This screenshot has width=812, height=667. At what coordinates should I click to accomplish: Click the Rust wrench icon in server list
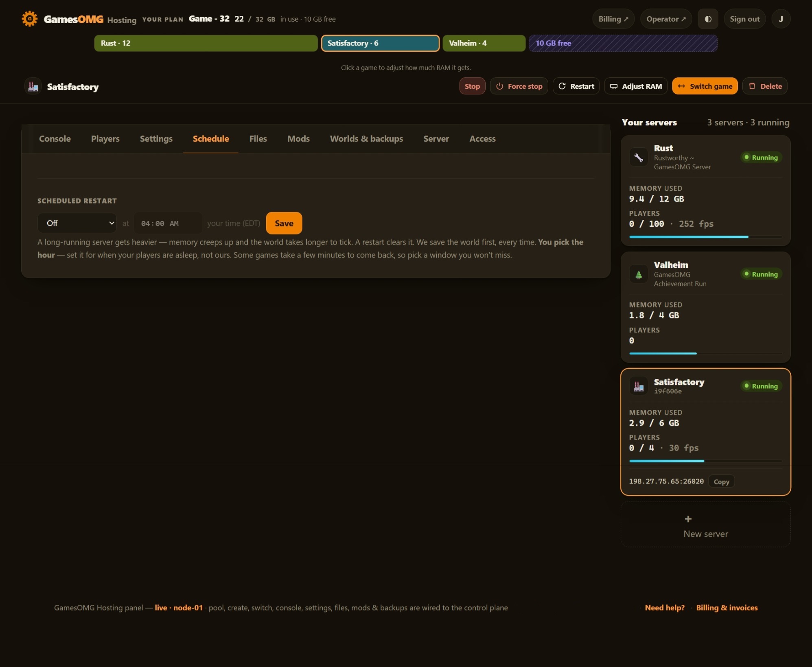pyautogui.click(x=639, y=157)
